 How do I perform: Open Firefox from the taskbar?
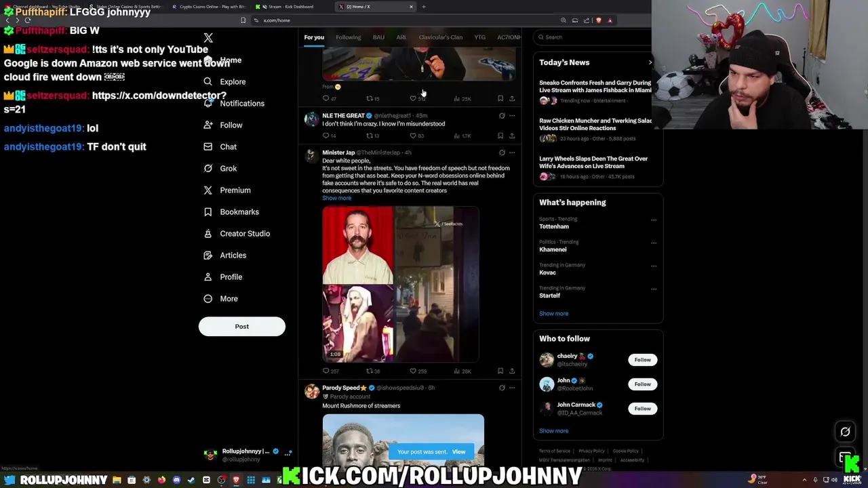point(161,480)
